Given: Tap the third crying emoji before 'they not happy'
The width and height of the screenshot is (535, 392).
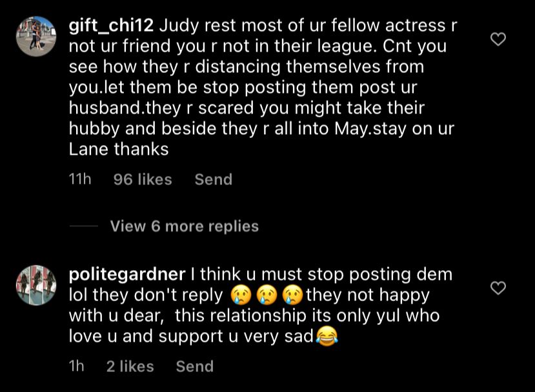Looking at the screenshot, I should (x=292, y=295).
